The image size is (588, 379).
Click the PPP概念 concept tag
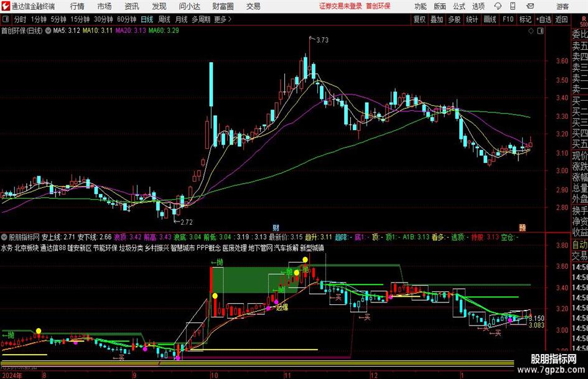coord(209,248)
